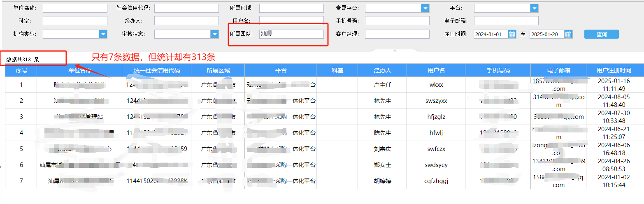Screen dimensions: 644x204
Task: Click handler cell 陈先生
Action: point(382,133)
